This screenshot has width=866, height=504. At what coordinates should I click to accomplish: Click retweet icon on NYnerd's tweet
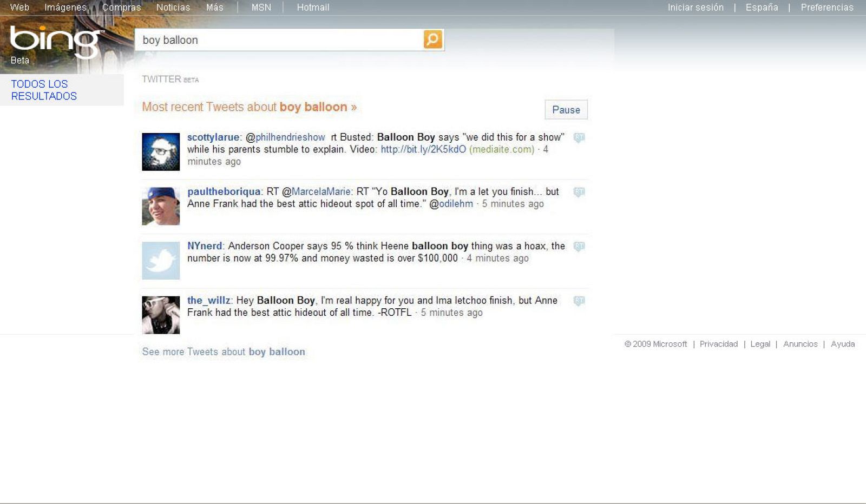click(x=579, y=247)
